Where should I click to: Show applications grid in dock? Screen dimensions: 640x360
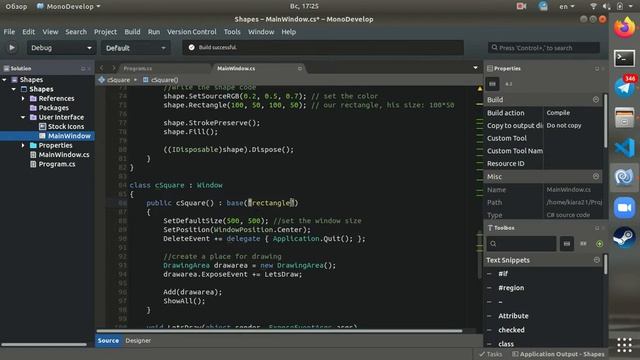pos(624,345)
